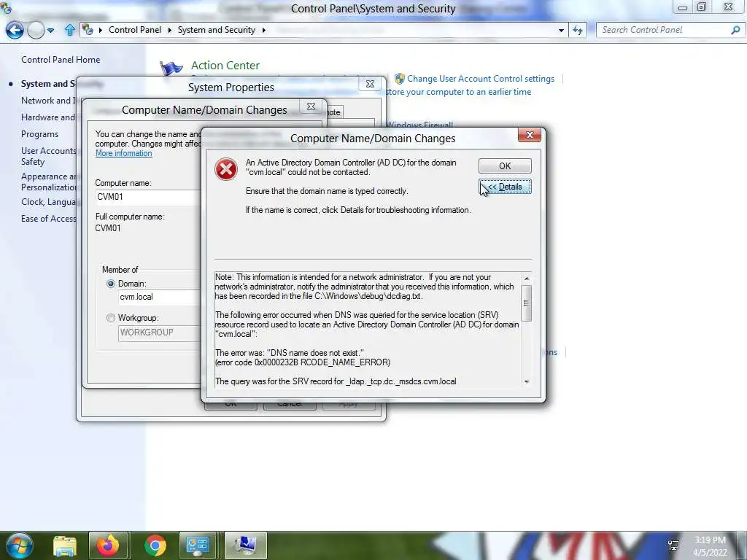Click the search magnifier icon
747x560 pixels.
[x=735, y=30]
